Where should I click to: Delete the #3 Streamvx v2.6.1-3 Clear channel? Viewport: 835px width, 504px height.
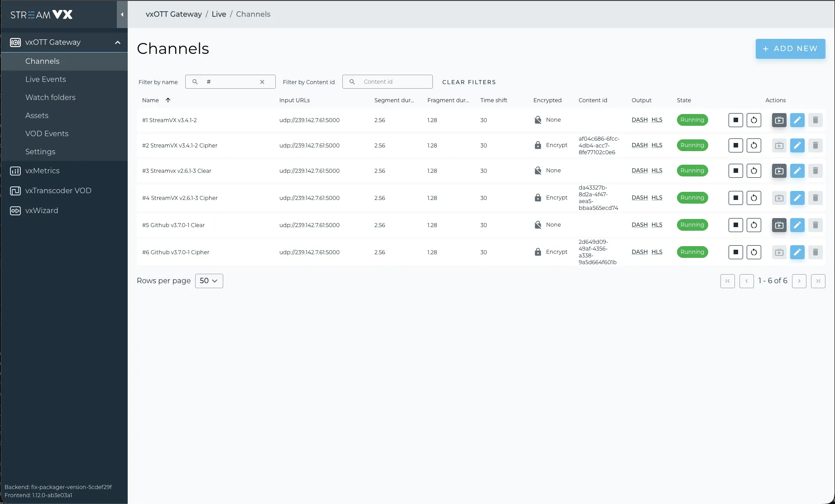point(815,171)
